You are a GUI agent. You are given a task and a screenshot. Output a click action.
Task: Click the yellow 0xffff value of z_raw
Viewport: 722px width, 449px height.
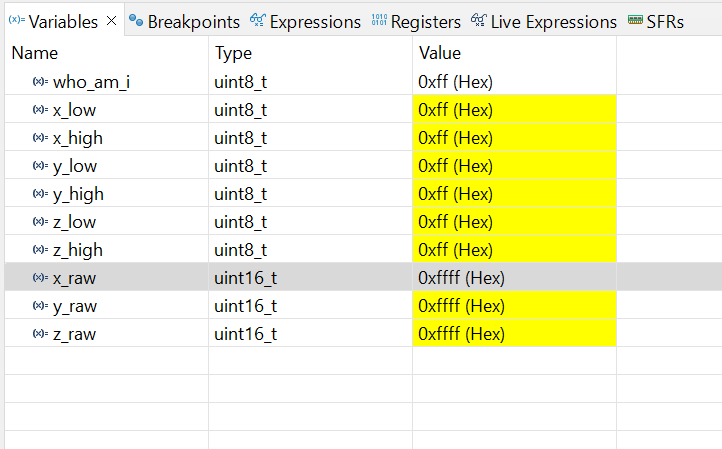point(460,334)
